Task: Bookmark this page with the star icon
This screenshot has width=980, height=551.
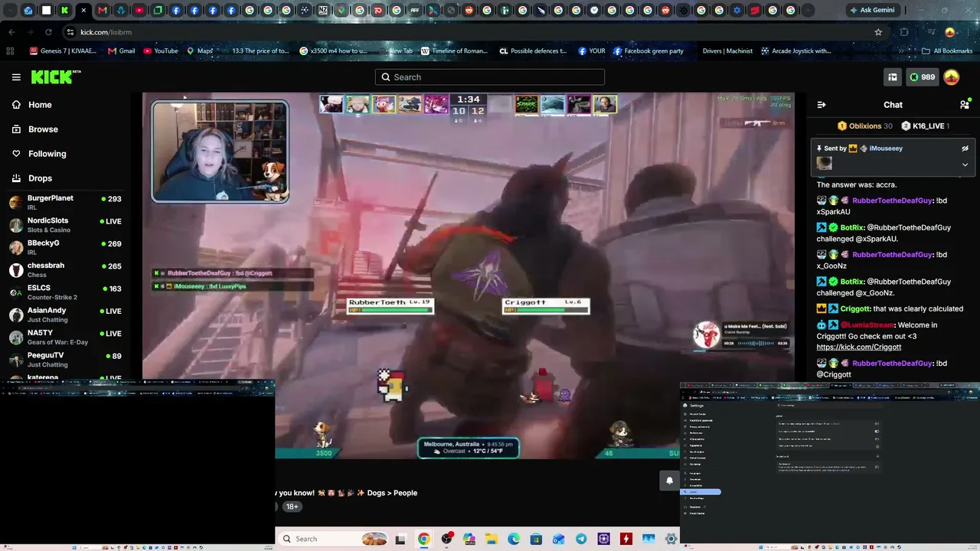Action: [x=878, y=32]
